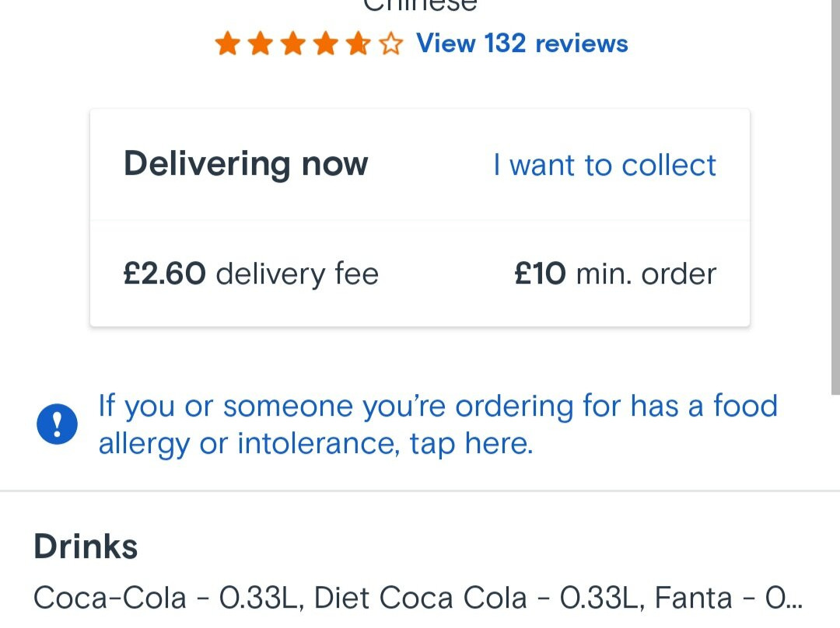Click the allergy information exclamation icon
This screenshot has height=628, width=840.
56,424
